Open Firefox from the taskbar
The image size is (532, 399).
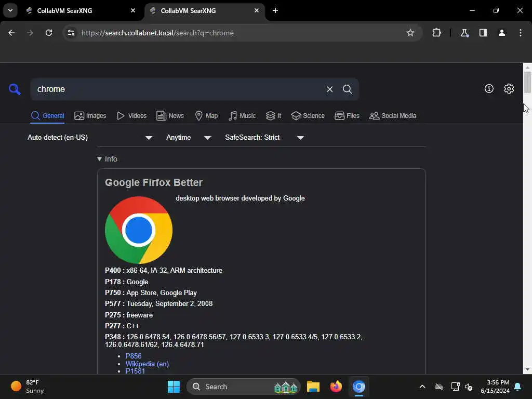[336, 387]
